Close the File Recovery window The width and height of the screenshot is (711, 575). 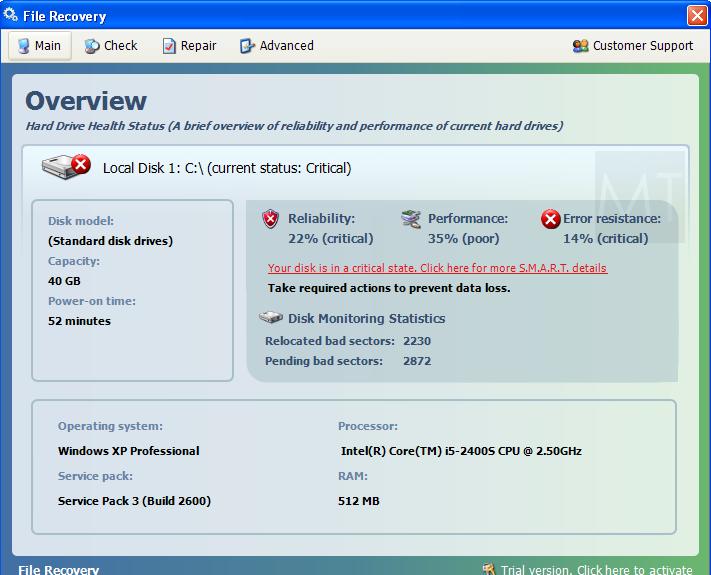[697, 16]
